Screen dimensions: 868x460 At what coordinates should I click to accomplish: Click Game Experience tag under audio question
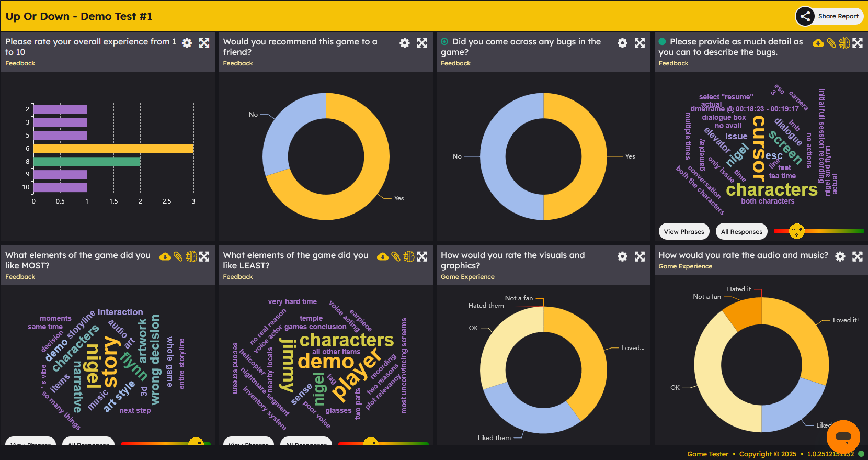685,266
